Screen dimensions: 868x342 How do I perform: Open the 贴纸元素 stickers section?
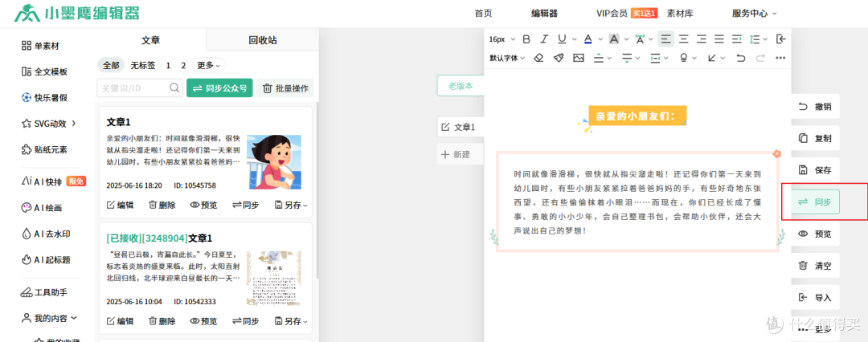click(x=44, y=149)
